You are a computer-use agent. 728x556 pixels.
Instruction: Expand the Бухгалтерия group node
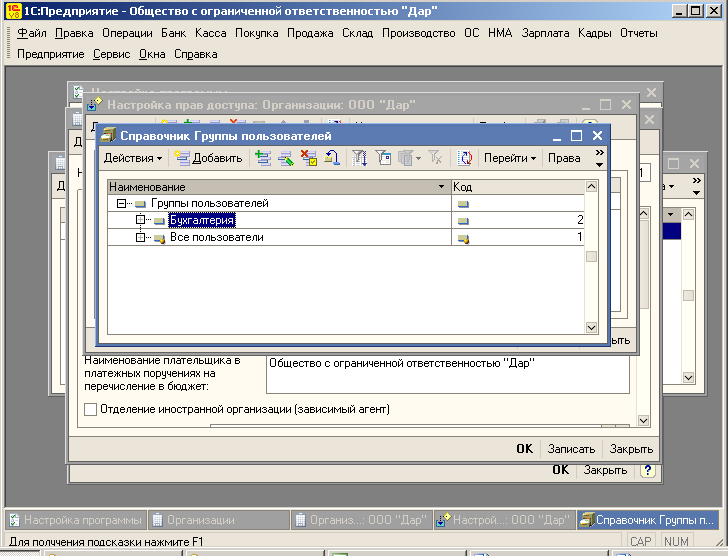(140, 220)
